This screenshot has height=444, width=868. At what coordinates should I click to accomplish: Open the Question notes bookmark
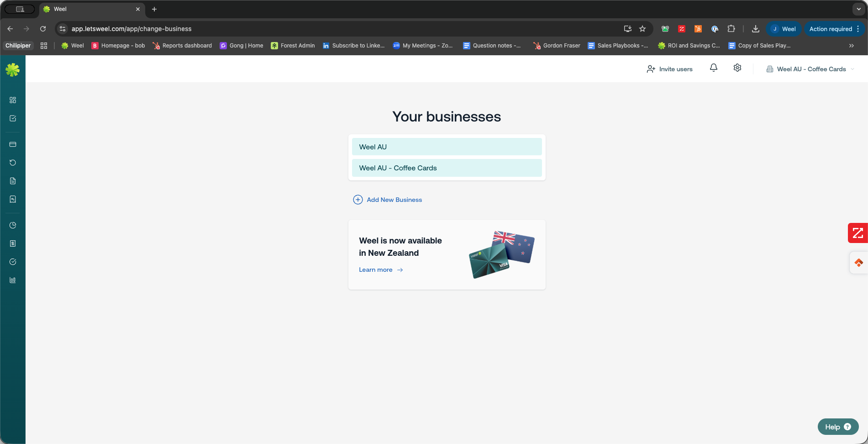pyautogui.click(x=492, y=46)
